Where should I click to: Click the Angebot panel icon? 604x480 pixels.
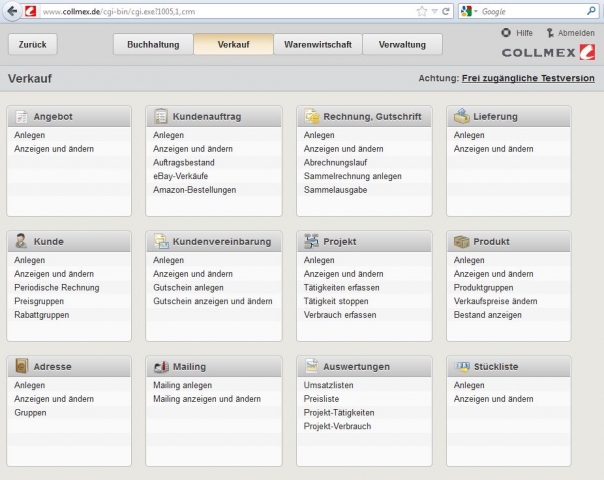21,116
